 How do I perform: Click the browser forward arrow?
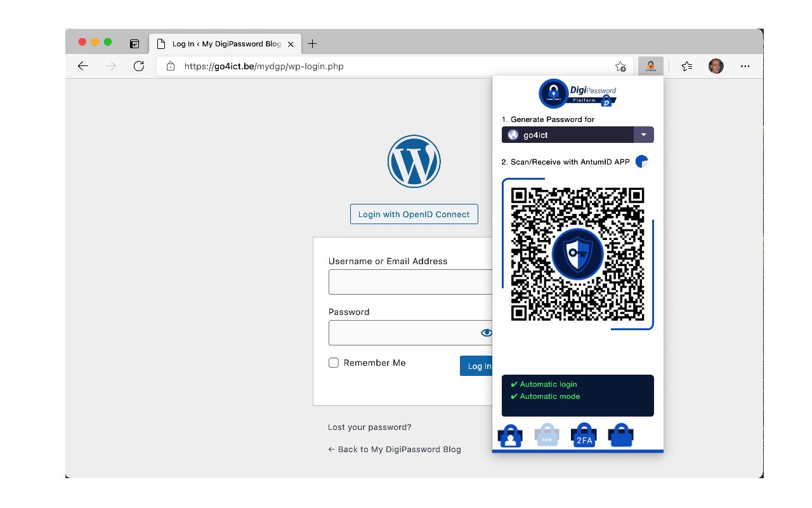point(111,66)
